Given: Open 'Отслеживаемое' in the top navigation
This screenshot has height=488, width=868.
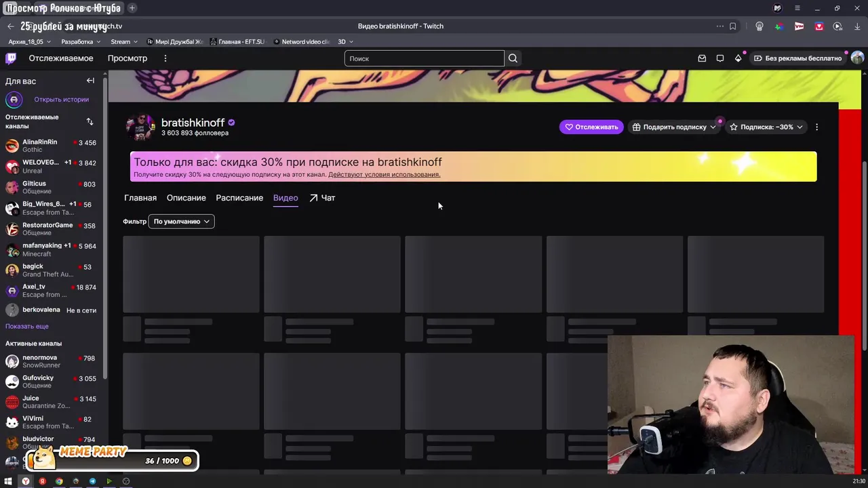Looking at the screenshot, I should (61, 58).
